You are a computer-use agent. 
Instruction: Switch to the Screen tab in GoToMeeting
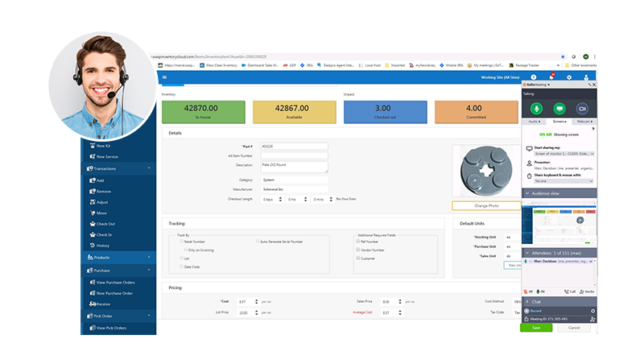(559, 122)
